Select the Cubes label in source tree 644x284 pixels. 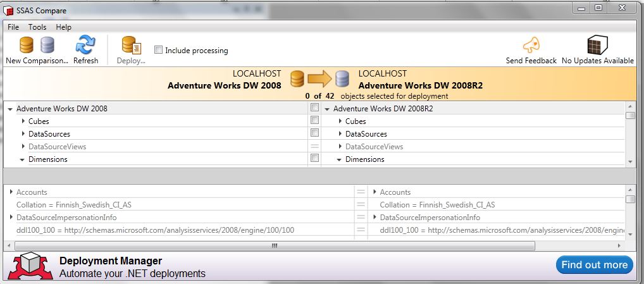click(x=39, y=121)
